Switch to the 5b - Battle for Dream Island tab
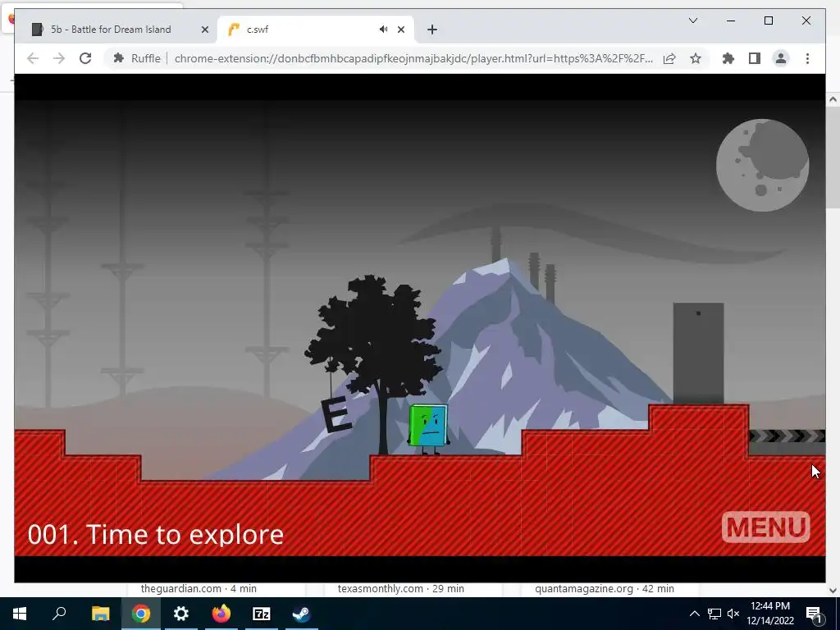Screen dimensions: 840x630 pos(111,30)
